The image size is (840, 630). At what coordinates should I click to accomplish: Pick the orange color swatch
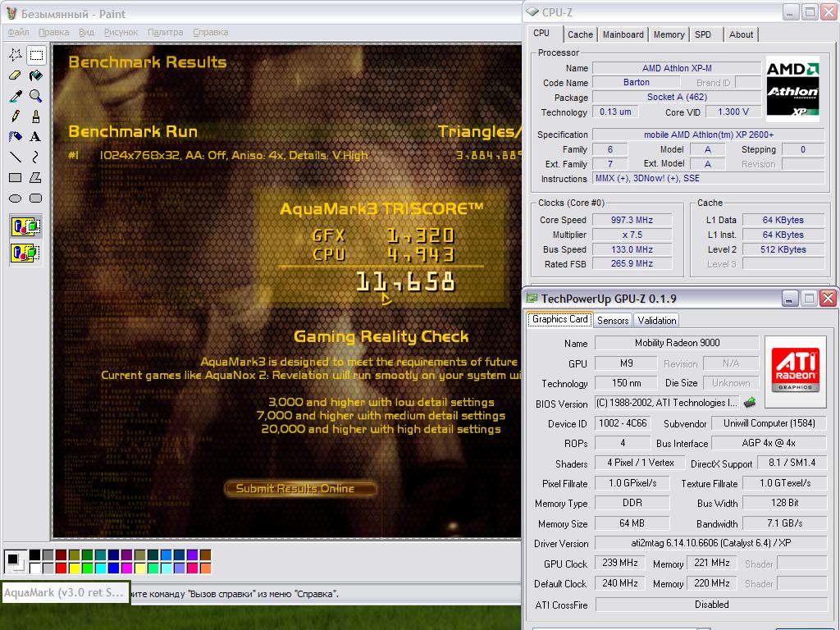206,568
